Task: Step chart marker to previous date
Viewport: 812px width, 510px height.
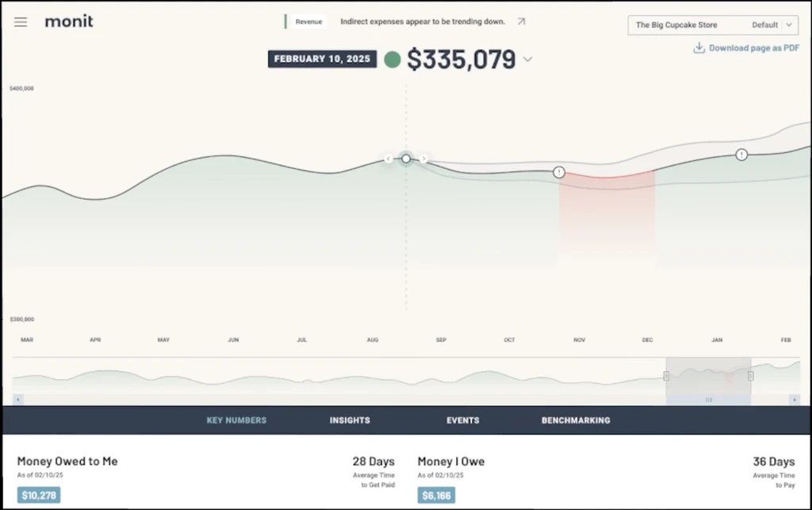Action: [389, 159]
